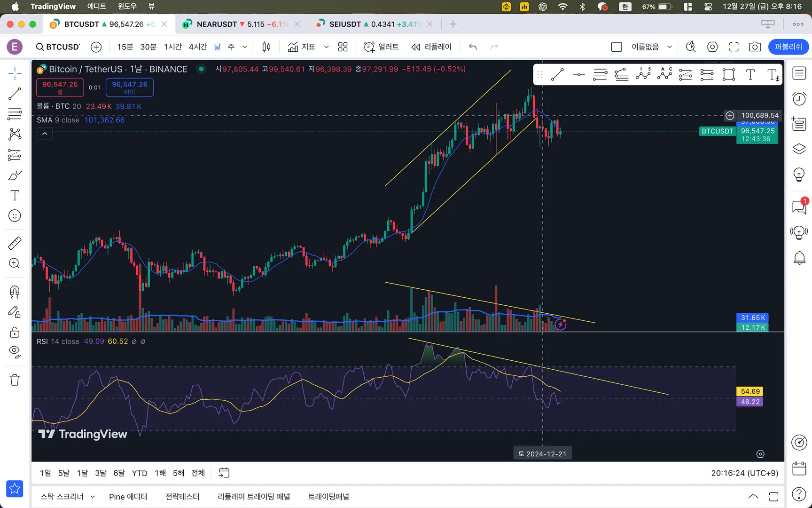Click the BTCUSD symbol search field
The height and width of the screenshot is (508, 812).
[58, 47]
